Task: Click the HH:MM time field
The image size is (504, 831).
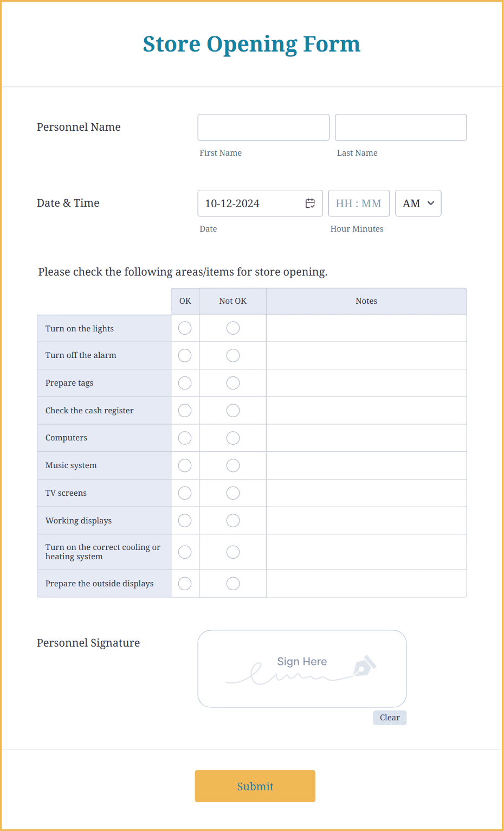Action: [x=359, y=203]
